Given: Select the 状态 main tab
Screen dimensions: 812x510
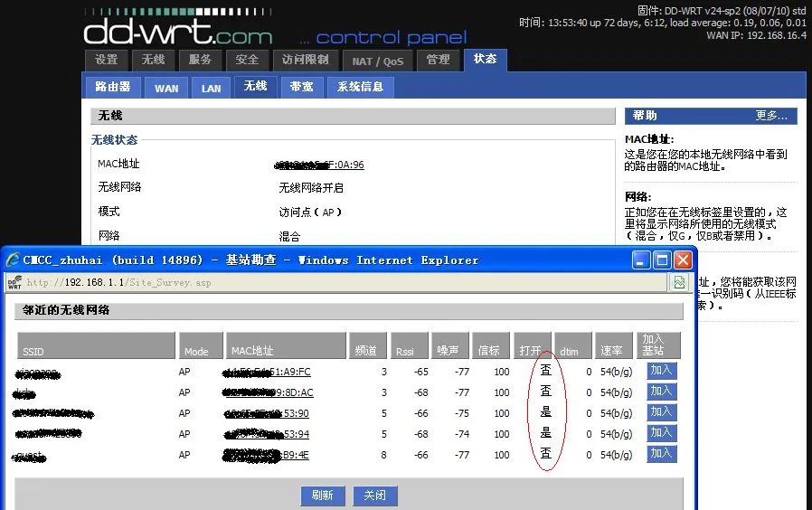Looking at the screenshot, I should [486, 60].
